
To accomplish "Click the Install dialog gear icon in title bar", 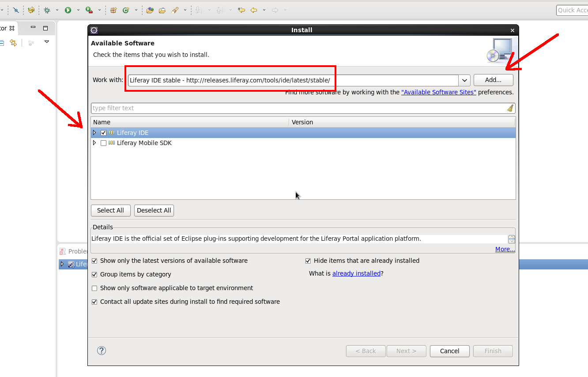I will tap(94, 30).
